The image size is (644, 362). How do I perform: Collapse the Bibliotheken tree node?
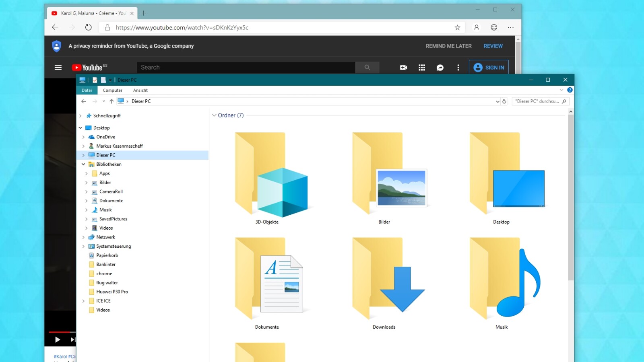click(83, 165)
